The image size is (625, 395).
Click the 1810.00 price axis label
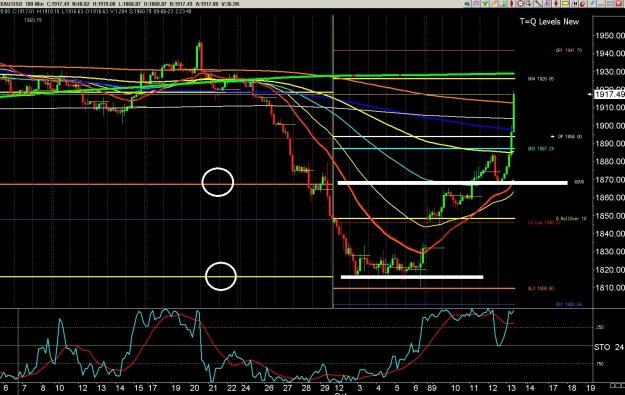610,287
